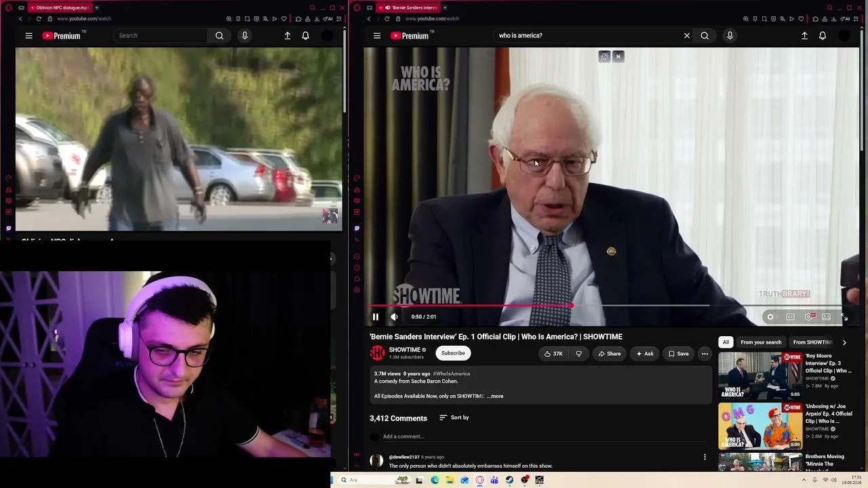
Task: Click the left window's YouTube Search field
Action: tap(161, 35)
